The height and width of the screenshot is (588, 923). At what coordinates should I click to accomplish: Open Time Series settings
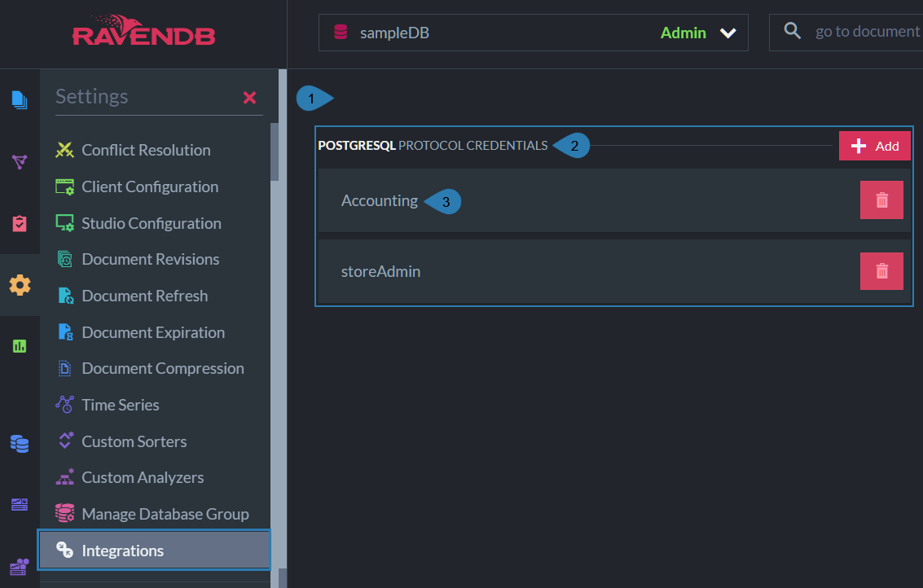(121, 405)
